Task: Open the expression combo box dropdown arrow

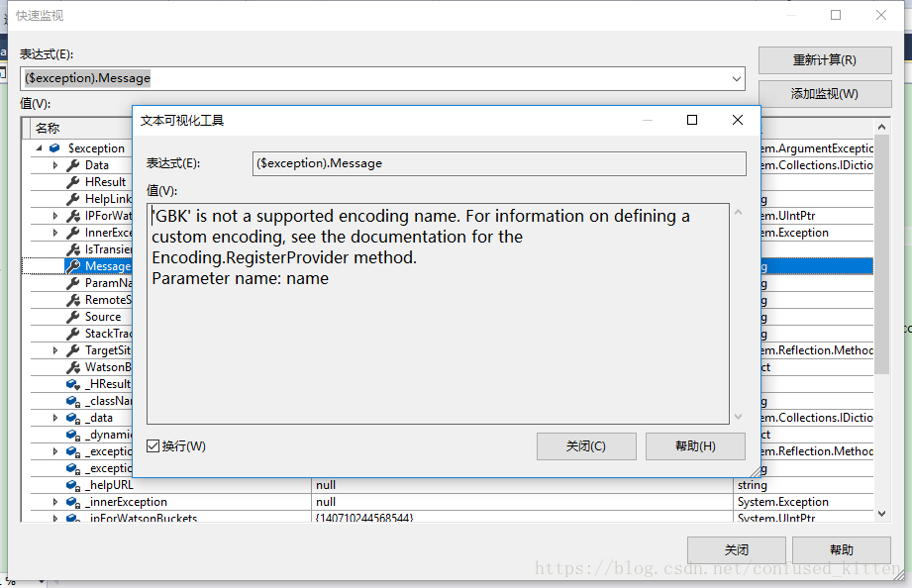Action: (x=737, y=78)
